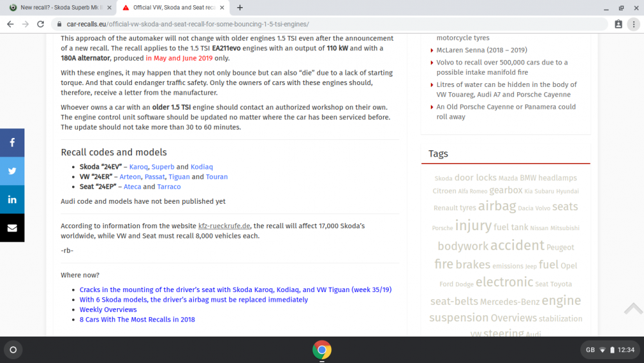The image size is (644, 363).
Task: Open the Passat model link
Action: (x=155, y=177)
